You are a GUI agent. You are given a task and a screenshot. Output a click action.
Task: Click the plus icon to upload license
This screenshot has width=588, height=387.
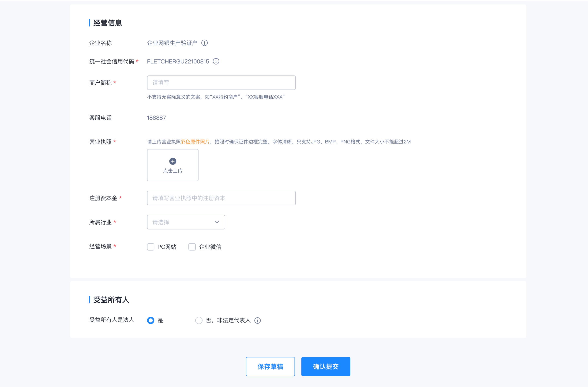click(x=173, y=161)
